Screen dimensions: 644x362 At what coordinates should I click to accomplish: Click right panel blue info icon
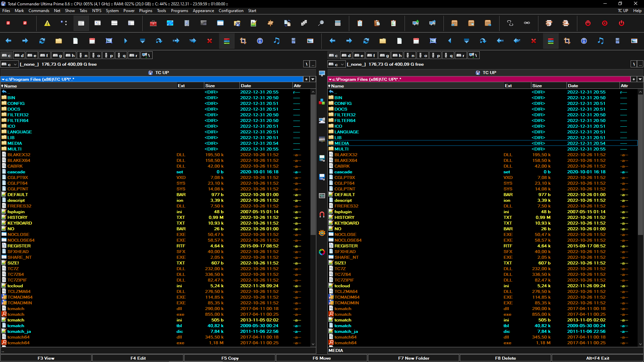tap(584, 41)
